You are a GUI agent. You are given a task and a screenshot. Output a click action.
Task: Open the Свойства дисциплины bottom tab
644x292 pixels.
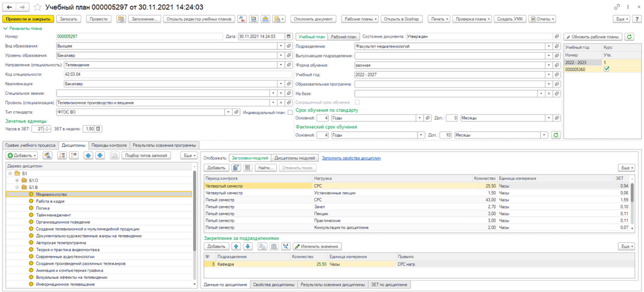pyautogui.click(x=274, y=284)
